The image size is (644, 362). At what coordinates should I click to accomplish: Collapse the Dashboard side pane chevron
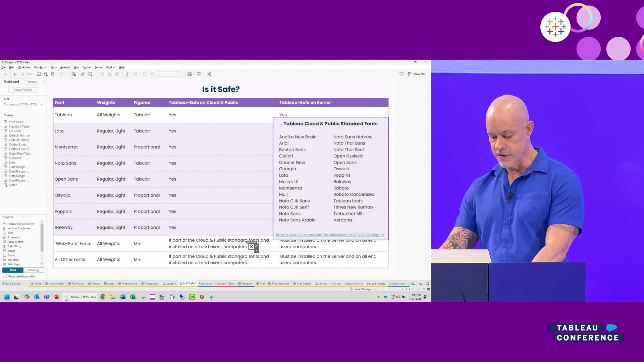click(x=44, y=81)
